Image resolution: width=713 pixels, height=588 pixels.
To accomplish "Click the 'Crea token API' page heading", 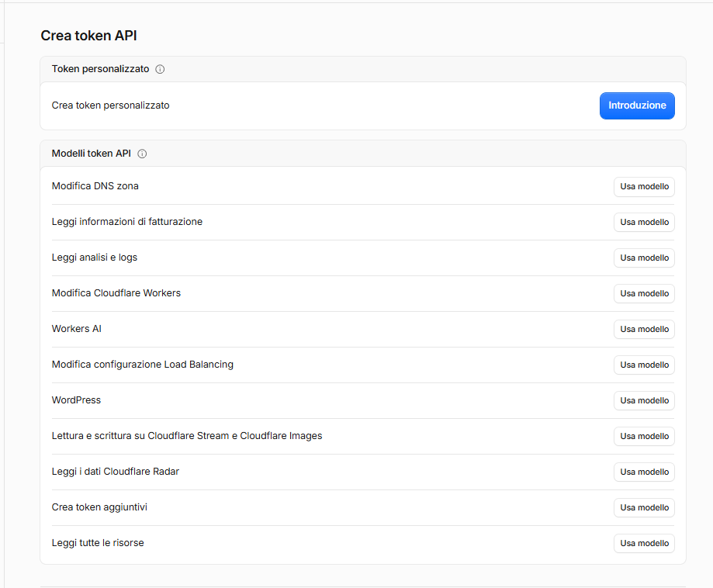I will [x=88, y=36].
